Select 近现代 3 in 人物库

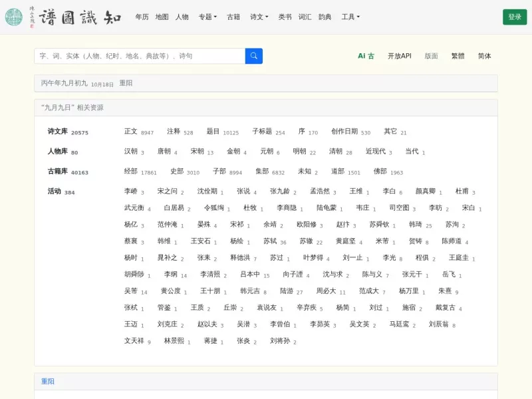378,152
